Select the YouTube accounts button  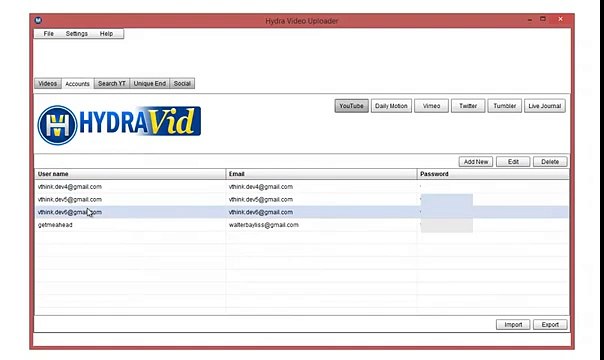[351, 106]
